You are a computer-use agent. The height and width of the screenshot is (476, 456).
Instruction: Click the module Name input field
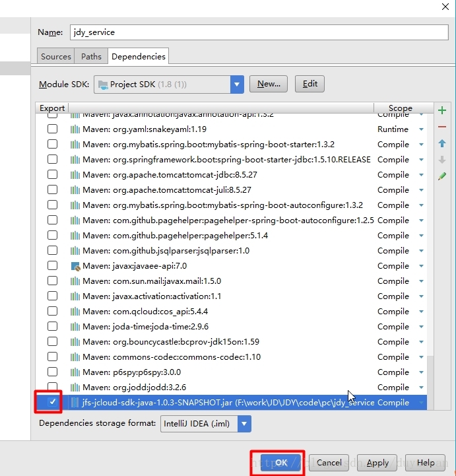coord(259,32)
